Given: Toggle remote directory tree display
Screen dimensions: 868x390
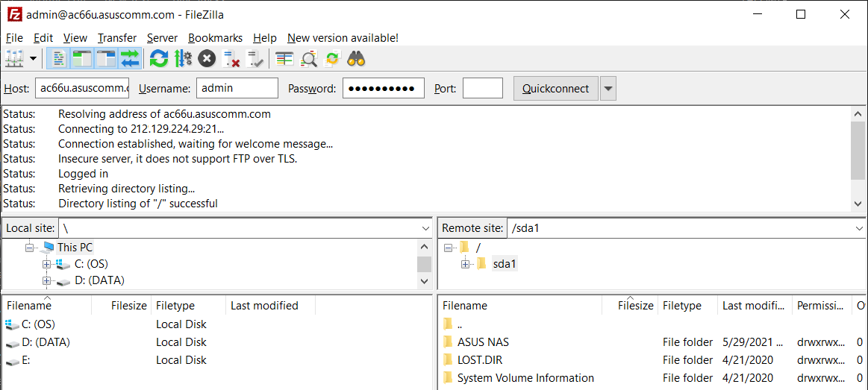Looking at the screenshot, I should point(105,58).
